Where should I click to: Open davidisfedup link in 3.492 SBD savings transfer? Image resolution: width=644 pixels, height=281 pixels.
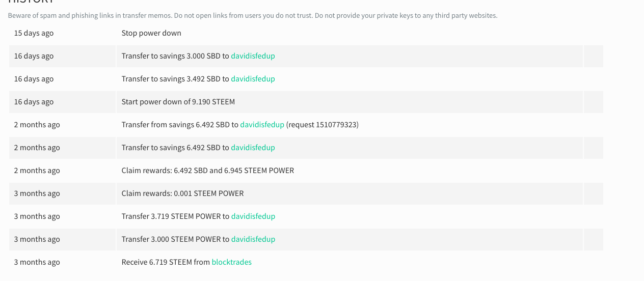[x=253, y=79]
